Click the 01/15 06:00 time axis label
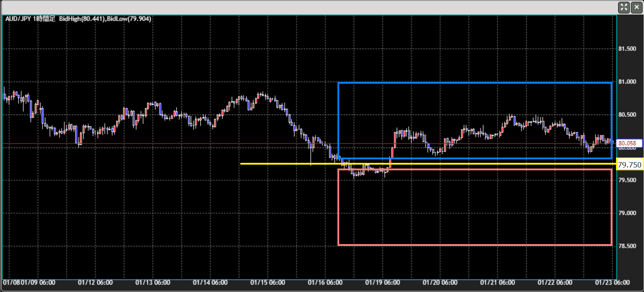The image size is (644, 292). [x=268, y=282]
